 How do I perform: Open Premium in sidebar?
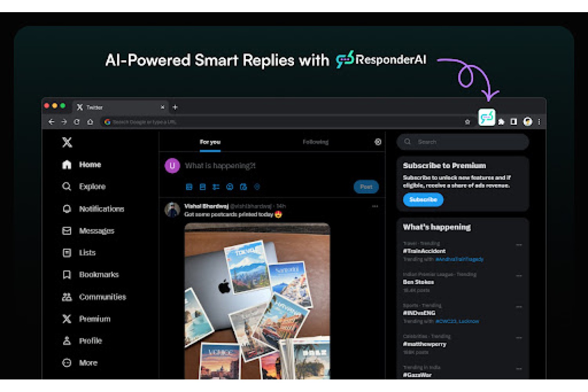pyautogui.click(x=86, y=319)
